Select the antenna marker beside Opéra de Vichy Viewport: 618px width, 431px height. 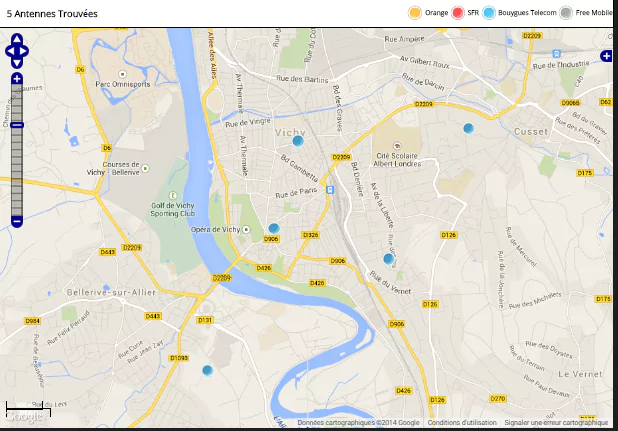pos(274,229)
